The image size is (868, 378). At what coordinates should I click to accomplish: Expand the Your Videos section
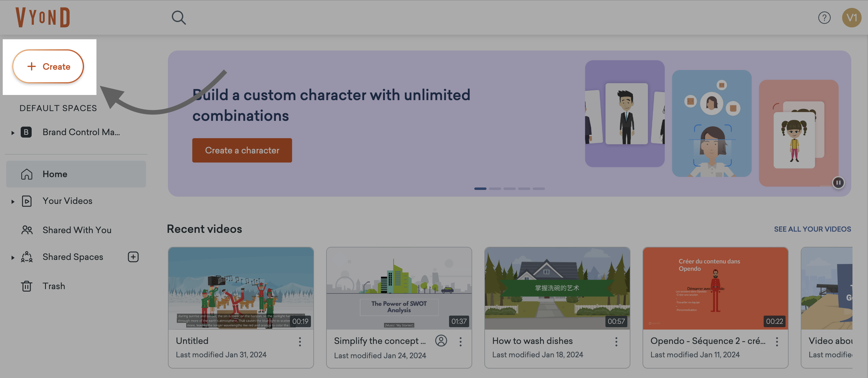[x=13, y=201]
